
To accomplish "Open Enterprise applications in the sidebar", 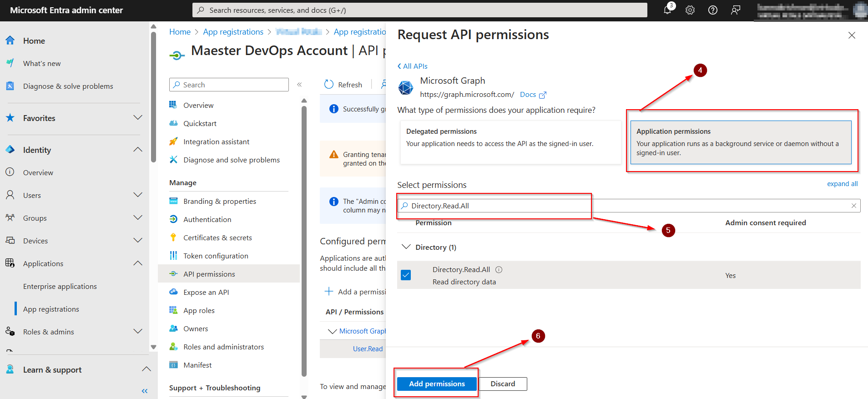I will pyautogui.click(x=60, y=286).
